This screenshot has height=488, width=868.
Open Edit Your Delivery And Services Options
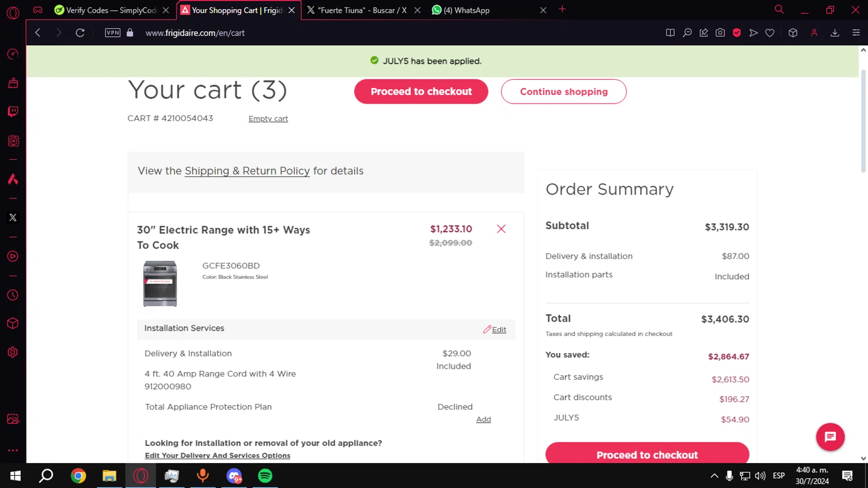[x=218, y=456]
